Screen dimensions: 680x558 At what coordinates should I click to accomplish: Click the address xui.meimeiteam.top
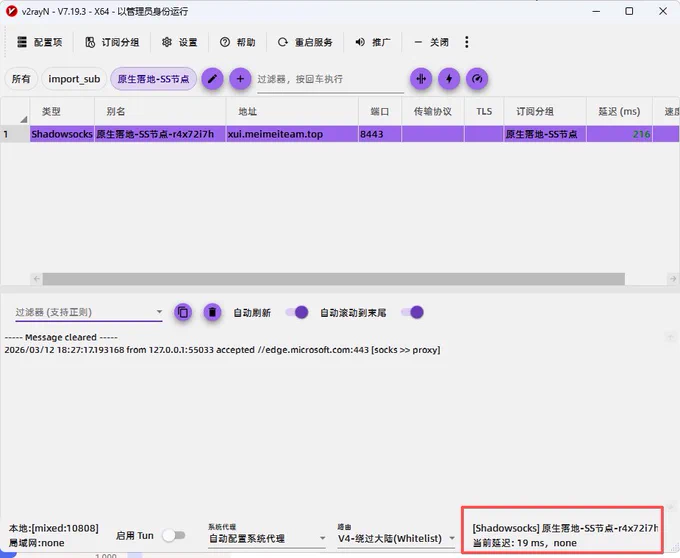292,134
